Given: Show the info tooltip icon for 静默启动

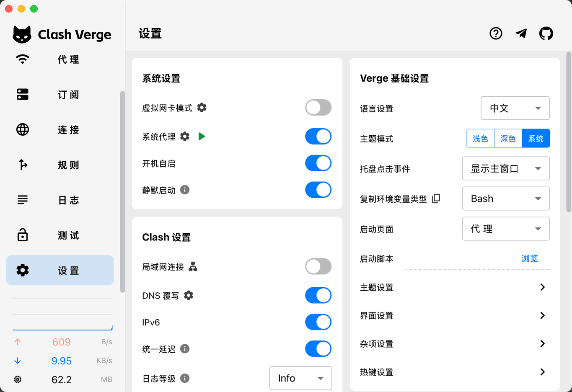Looking at the screenshot, I should coord(185,190).
